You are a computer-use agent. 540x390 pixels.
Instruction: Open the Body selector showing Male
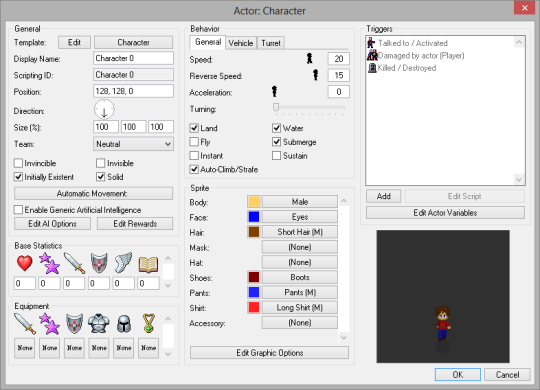point(300,202)
